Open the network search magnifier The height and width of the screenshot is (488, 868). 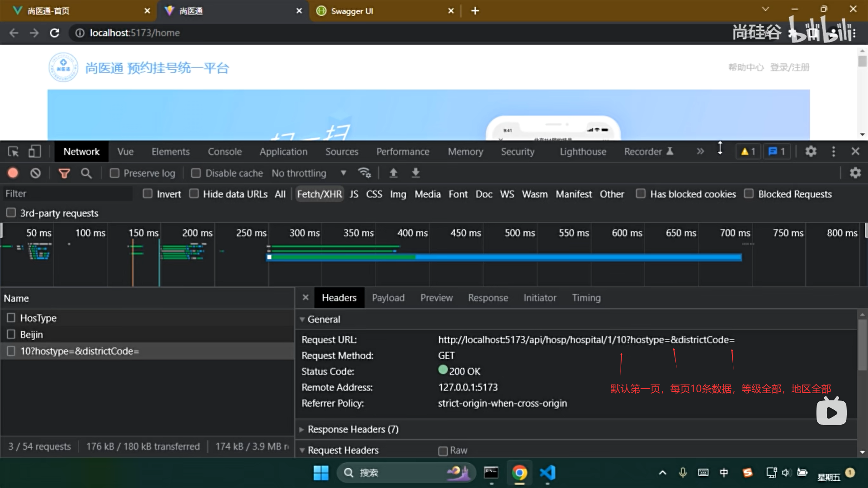[x=86, y=173]
